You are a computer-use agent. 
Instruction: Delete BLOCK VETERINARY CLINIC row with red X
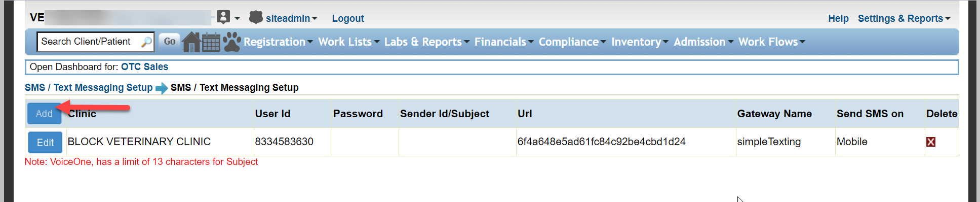coord(931,142)
